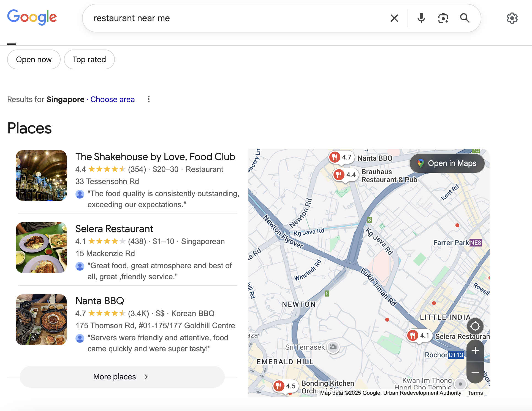Click the Terms link on the map

(475, 393)
